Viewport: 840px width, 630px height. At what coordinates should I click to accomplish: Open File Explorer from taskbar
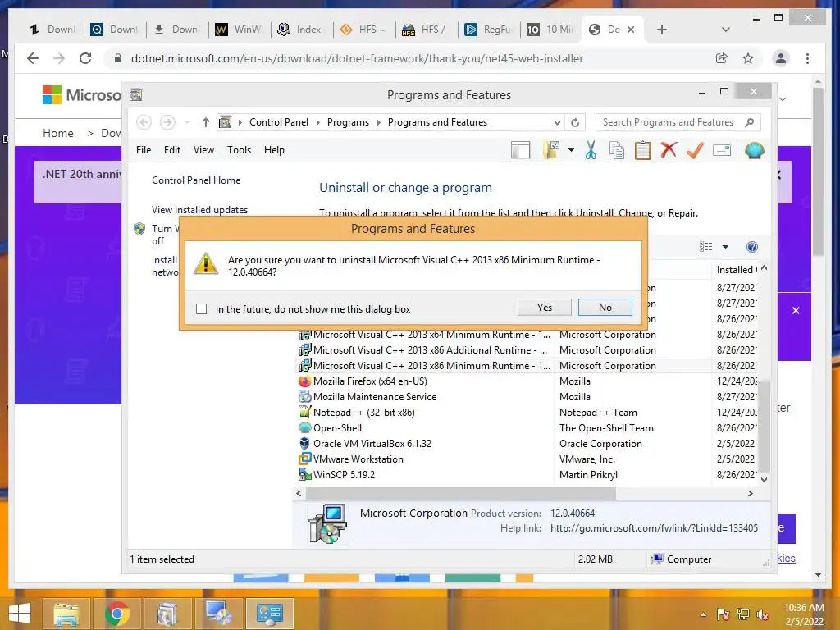pyautogui.click(x=66, y=614)
